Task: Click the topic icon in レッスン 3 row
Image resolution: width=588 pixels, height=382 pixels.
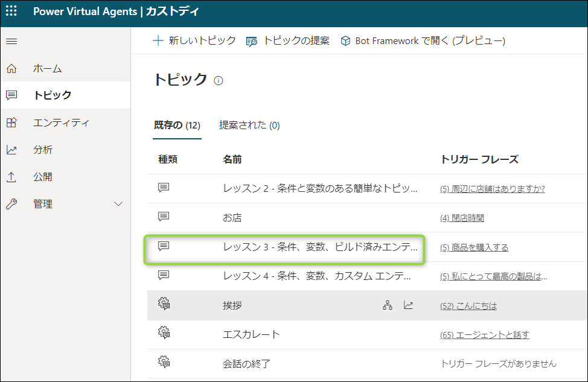Action: click(164, 246)
